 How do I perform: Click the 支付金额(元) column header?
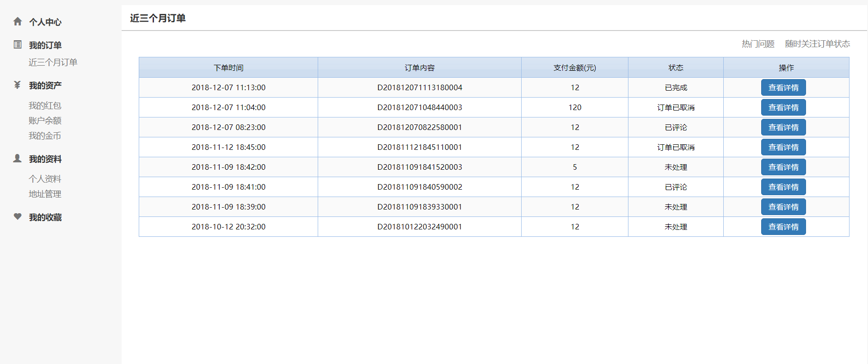(575, 68)
